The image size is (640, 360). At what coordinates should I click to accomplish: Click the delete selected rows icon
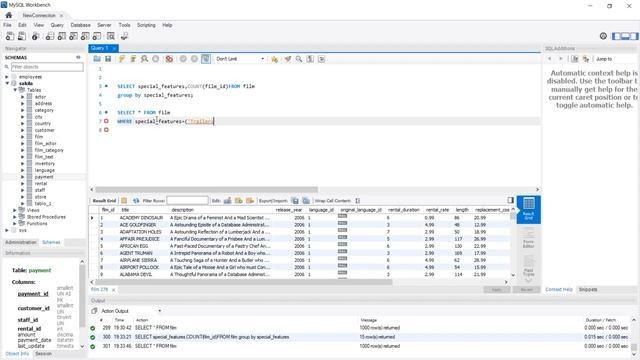pyautogui.click(x=250, y=201)
